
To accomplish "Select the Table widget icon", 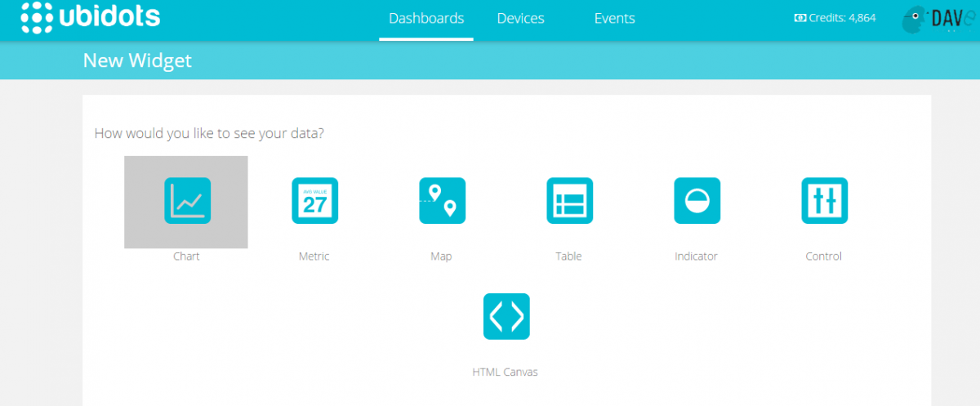I will 569,201.
